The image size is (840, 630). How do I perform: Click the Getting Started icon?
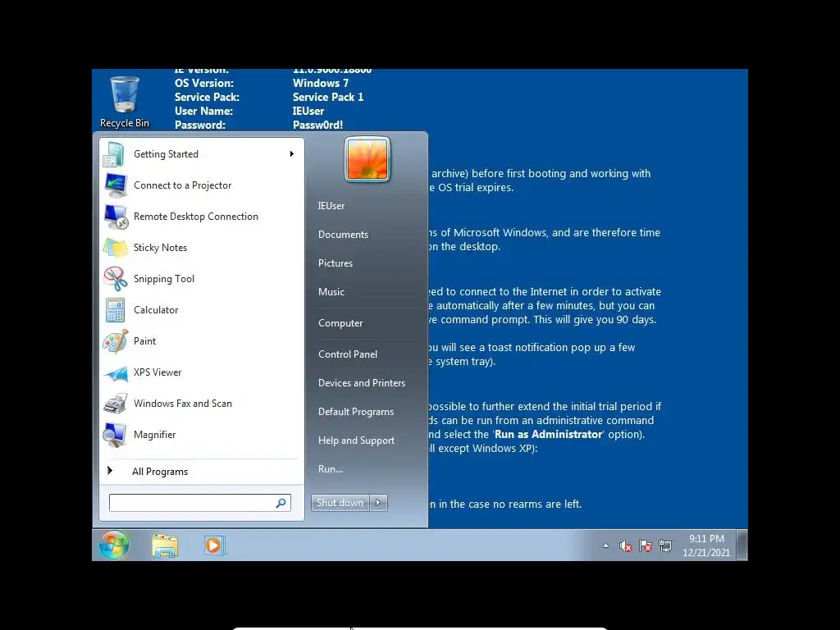115,154
